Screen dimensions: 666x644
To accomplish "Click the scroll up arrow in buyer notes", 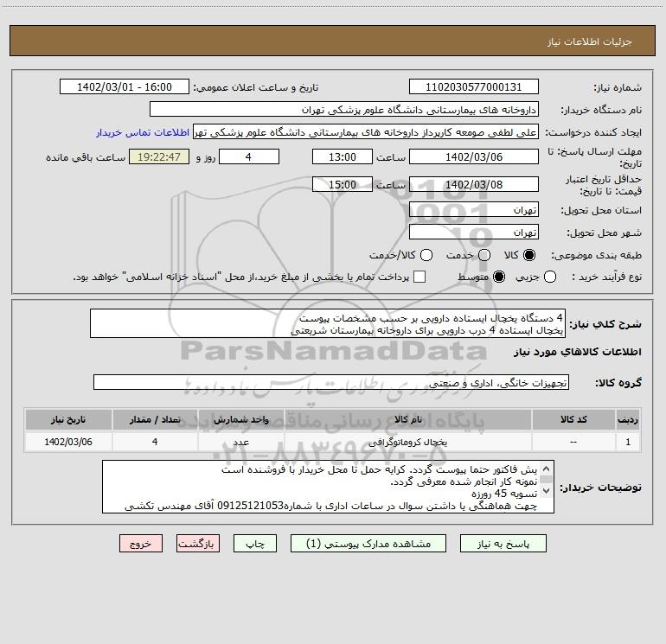I will (x=547, y=469).
